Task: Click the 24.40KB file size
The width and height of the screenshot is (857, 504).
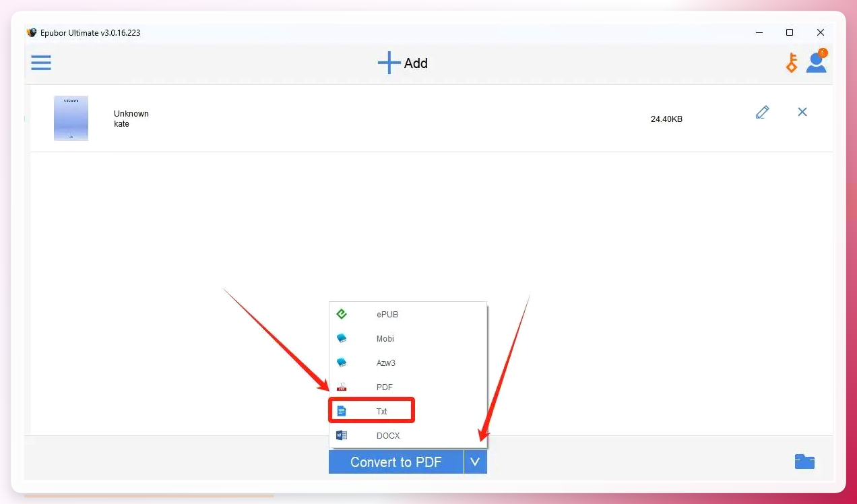Action: tap(666, 119)
